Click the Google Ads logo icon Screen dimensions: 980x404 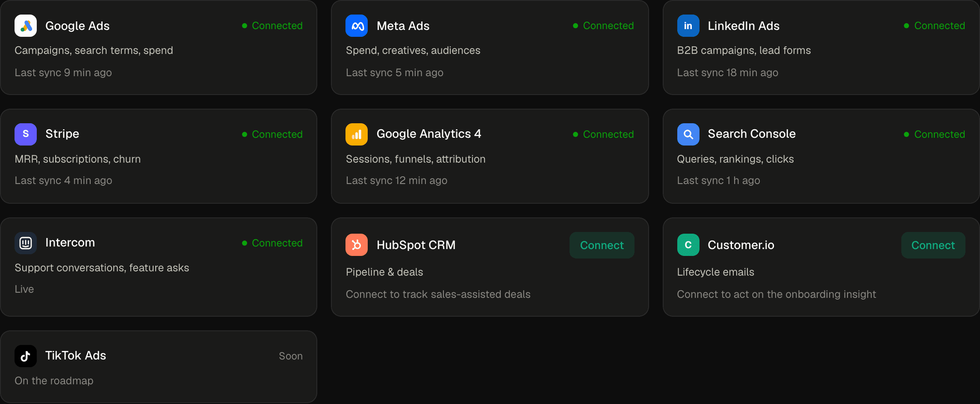[x=26, y=26]
